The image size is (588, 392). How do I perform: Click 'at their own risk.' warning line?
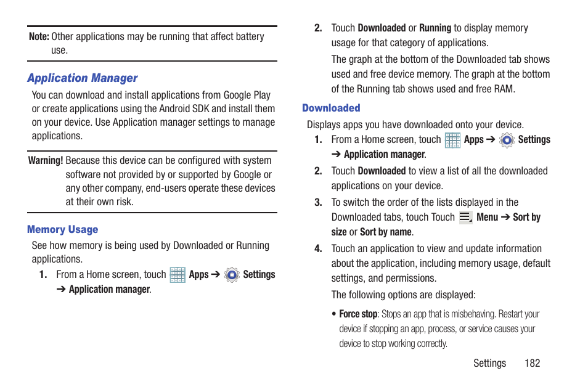coord(100,202)
